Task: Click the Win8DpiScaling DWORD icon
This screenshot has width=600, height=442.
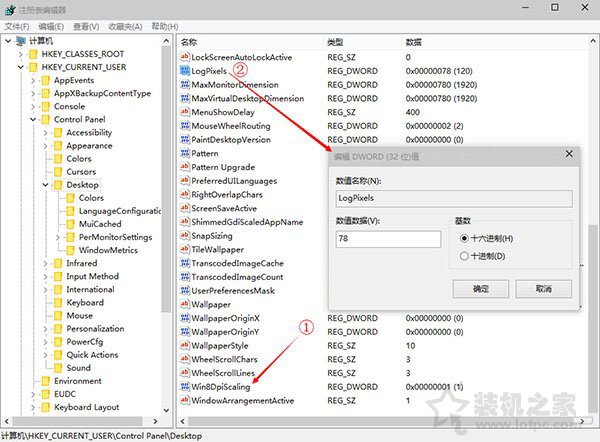Action: click(x=185, y=387)
